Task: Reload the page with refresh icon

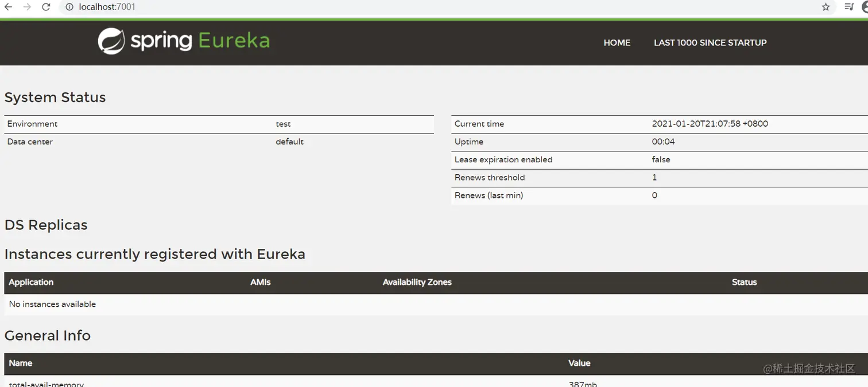Action: tap(46, 7)
